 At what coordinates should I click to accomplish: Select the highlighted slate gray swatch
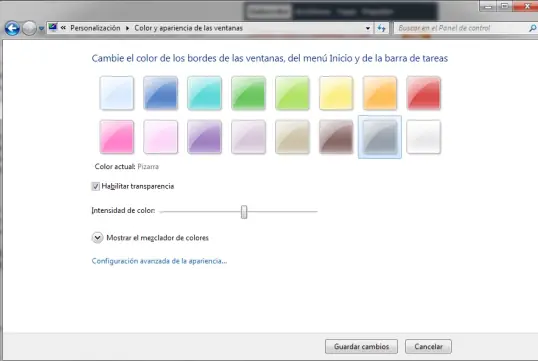coord(380,137)
